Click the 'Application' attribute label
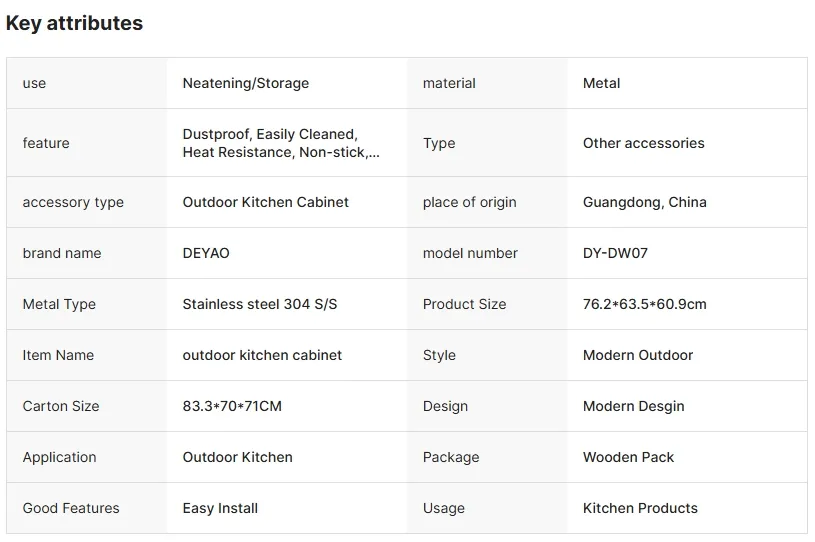The height and width of the screenshot is (542, 815). tap(59, 457)
